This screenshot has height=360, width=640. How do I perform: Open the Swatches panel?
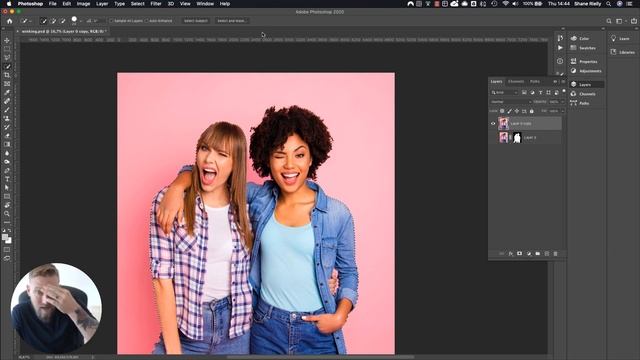tap(584, 48)
